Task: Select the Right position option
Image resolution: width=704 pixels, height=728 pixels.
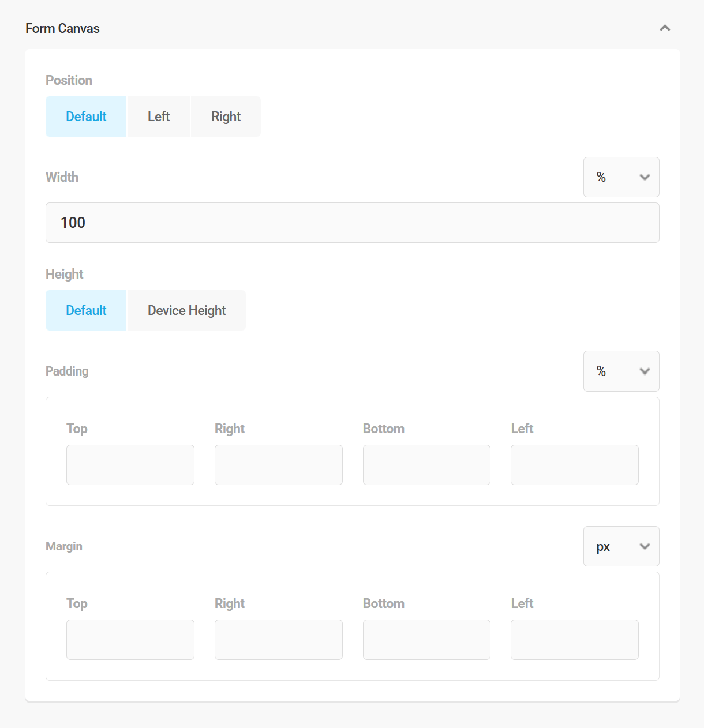Action: point(226,116)
